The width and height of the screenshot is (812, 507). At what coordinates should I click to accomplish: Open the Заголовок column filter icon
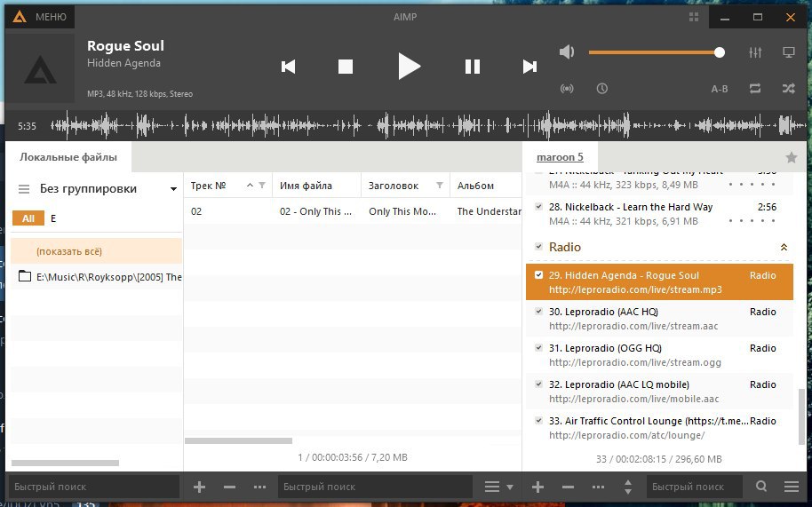point(440,186)
